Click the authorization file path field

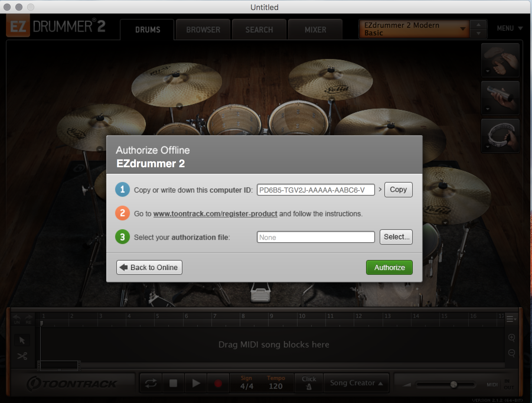coord(316,237)
